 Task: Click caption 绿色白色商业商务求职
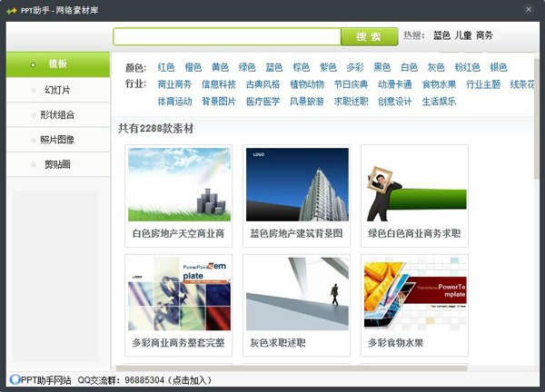(414, 234)
